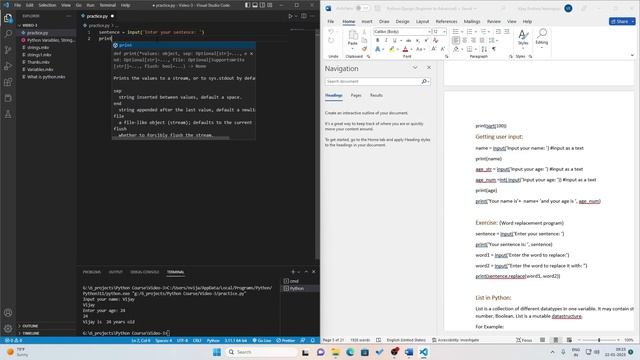This screenshot has width=640, height=360.
Task: Toggle VS Code primary side bar layout icon
Action: coord(248,5)
